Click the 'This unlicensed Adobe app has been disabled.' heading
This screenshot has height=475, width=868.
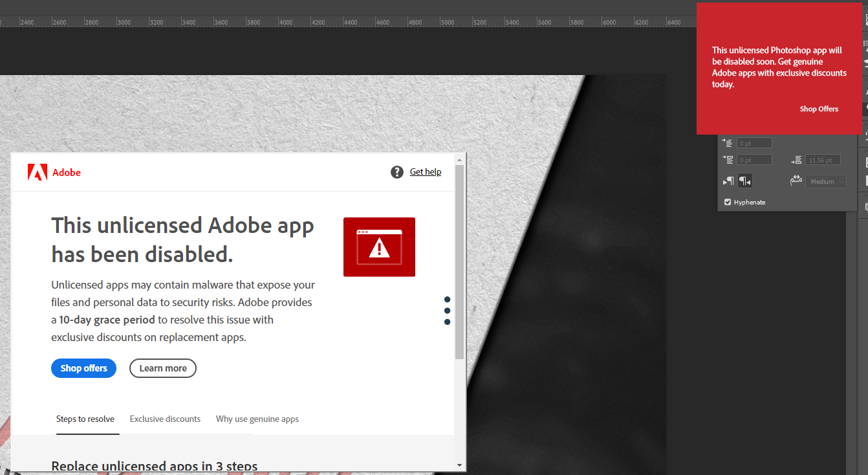[183, 240]
